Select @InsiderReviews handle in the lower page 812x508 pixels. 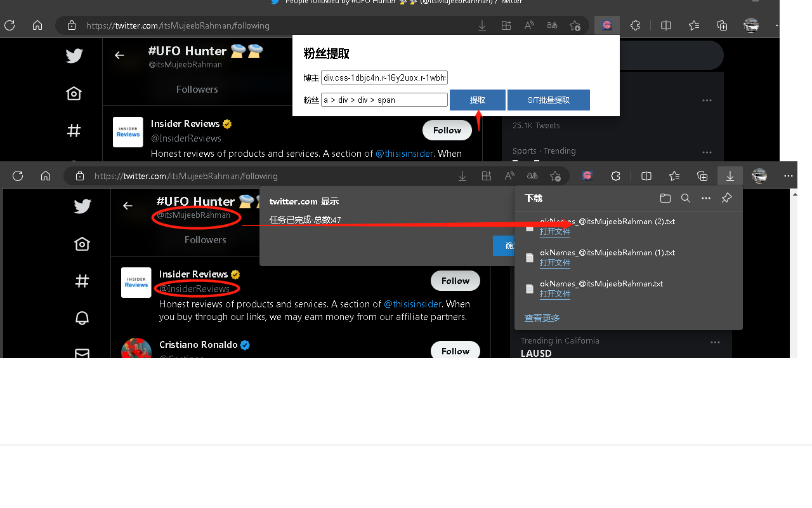[x=194, y=289]
